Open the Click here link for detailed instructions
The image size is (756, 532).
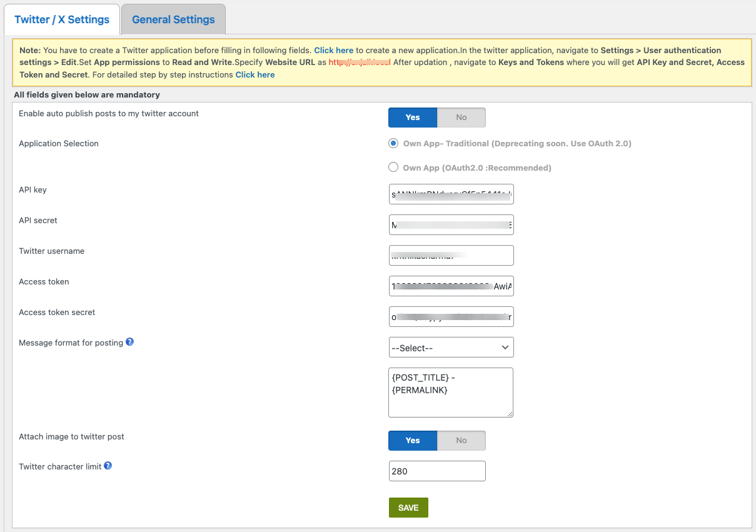[255, 74]
